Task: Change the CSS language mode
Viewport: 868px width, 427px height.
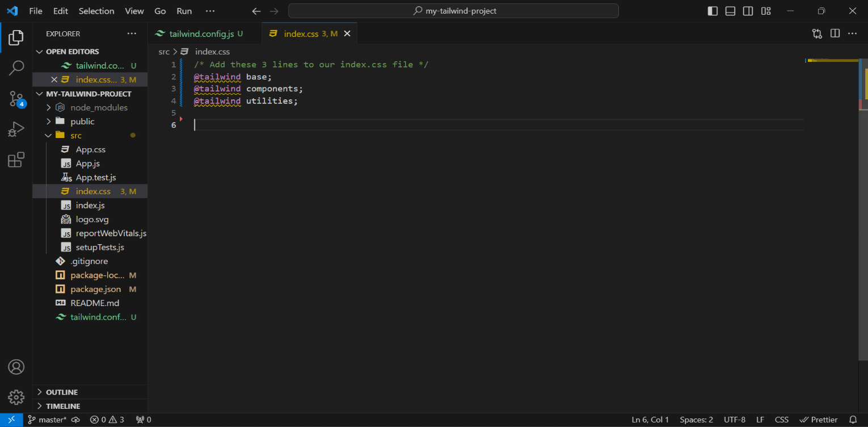Action: [x=781, y=420]
